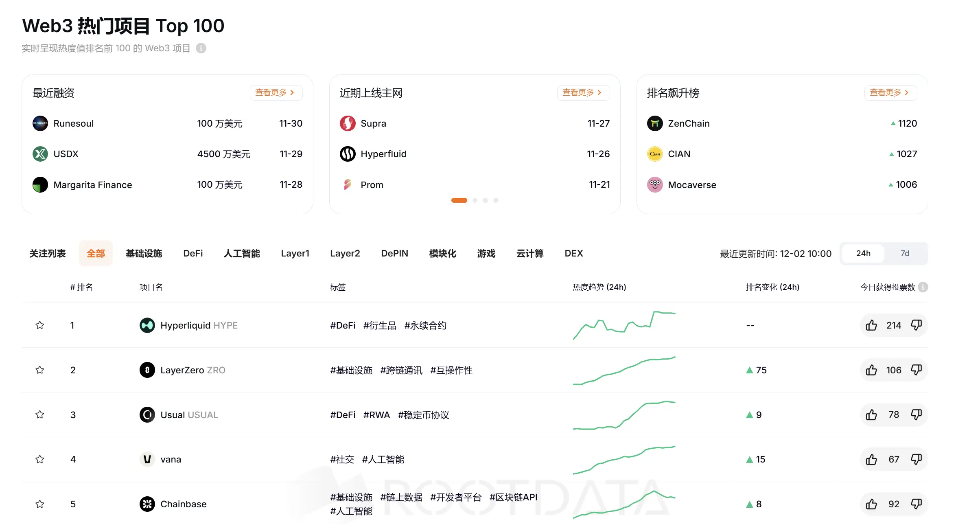Star Hyperliquid to add to watchlist
This screenshot has width=980, height=524.
39,325
